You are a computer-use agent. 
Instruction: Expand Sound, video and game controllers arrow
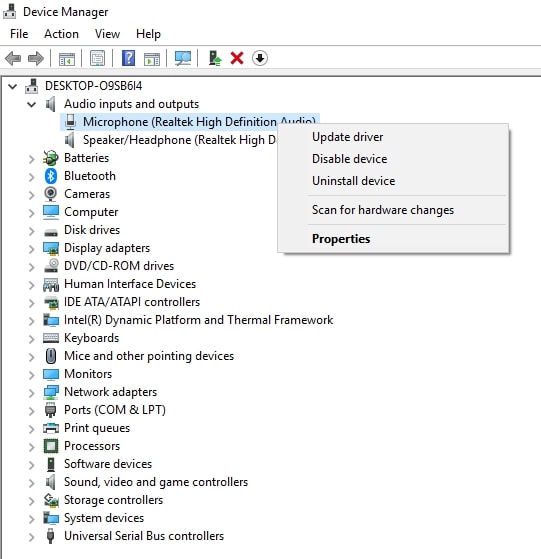(x=32, y=483)
